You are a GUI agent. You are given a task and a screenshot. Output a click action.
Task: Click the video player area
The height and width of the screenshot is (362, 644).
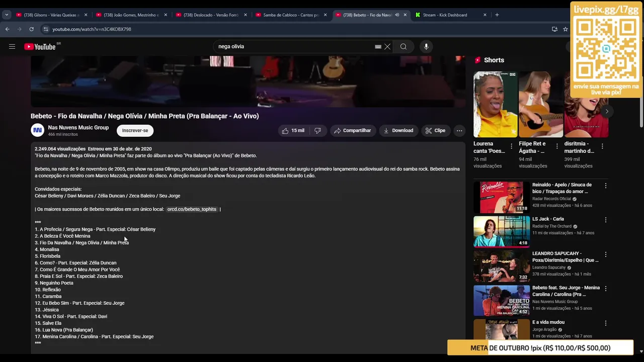[248, 81]
